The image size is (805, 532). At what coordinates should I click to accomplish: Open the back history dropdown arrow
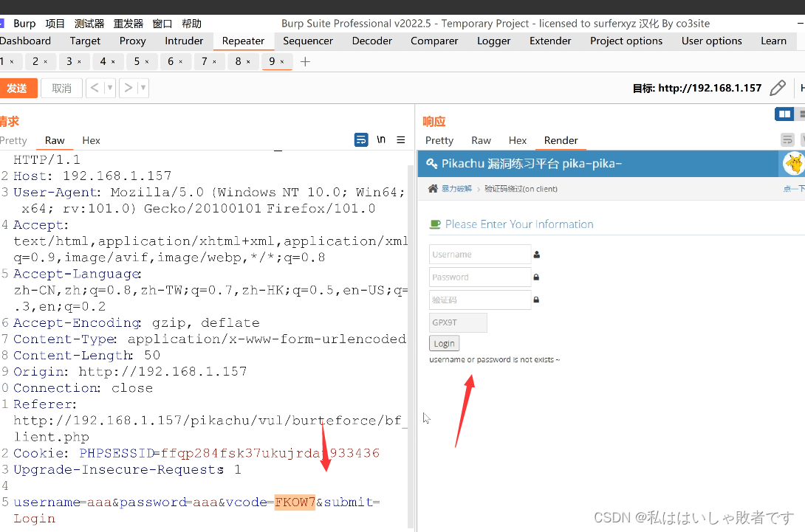pos(109,89)
